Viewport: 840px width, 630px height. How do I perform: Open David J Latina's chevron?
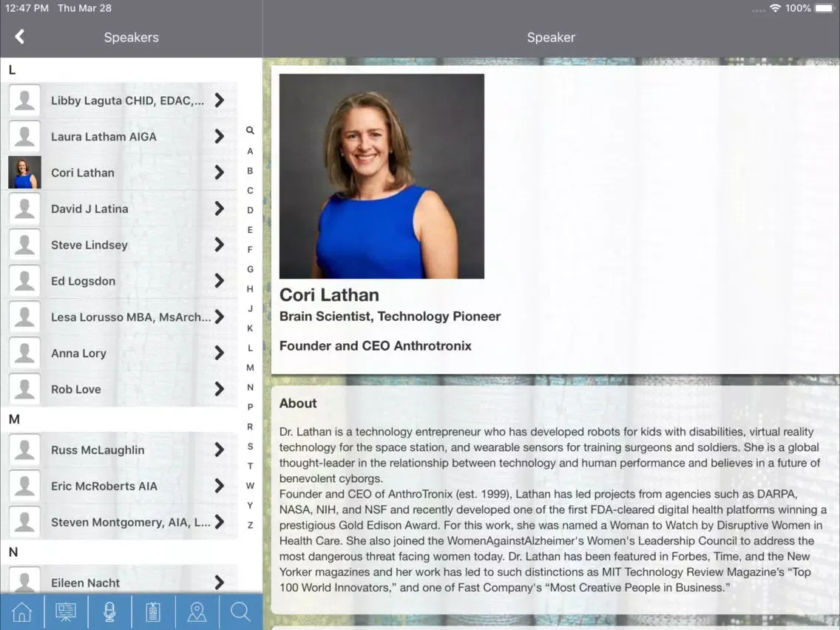pos(219,209)
